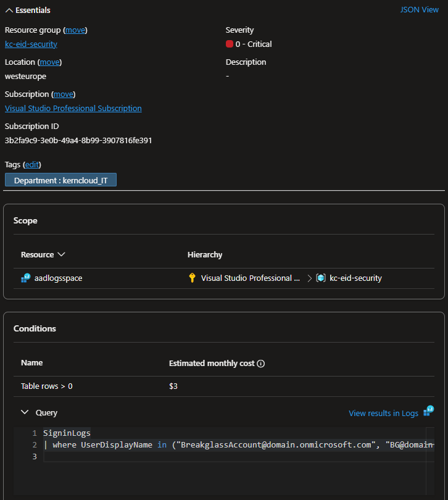Click the aadlogsspace workspace icon
Image resolution: width=448 pixels, height=500 pixels.
click(26, 278)
